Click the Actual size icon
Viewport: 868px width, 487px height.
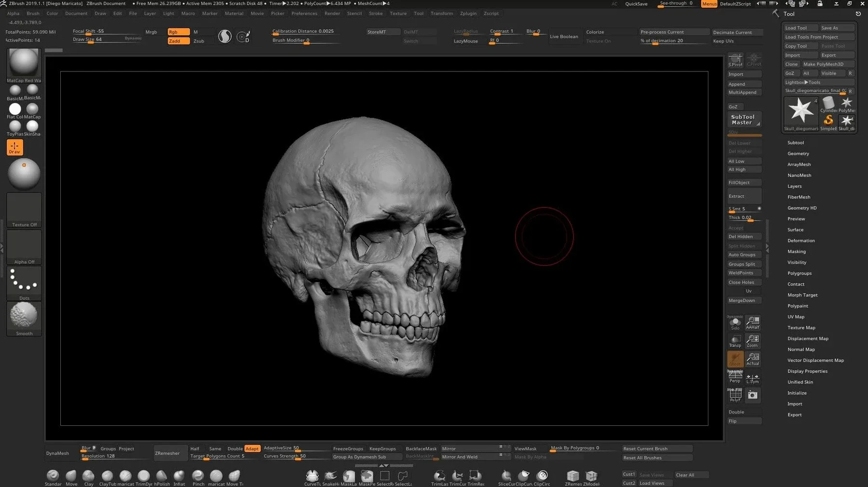(x=753, y=359)
